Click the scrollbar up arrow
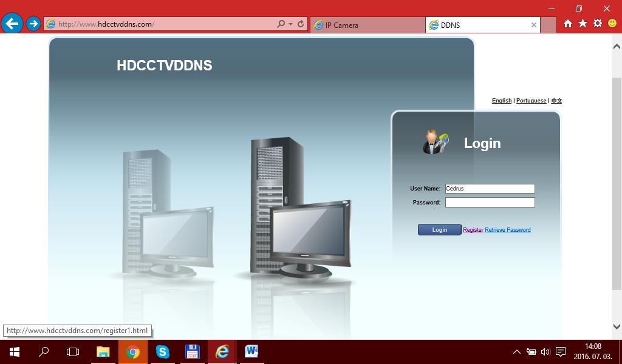Image resolution: width=622 pixels, height=364 pixels. [617, 47]
